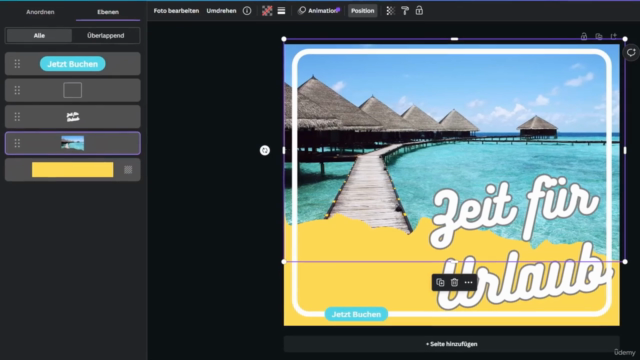Add new page icon above canvas

[x=613, y=36]
